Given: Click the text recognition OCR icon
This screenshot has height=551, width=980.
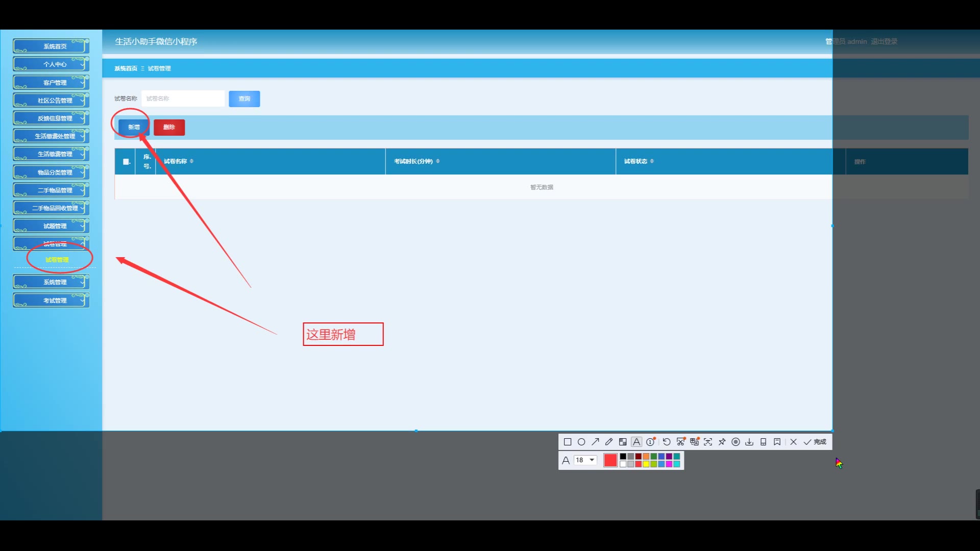Looking at the screenshot, I should pos(708,442).
